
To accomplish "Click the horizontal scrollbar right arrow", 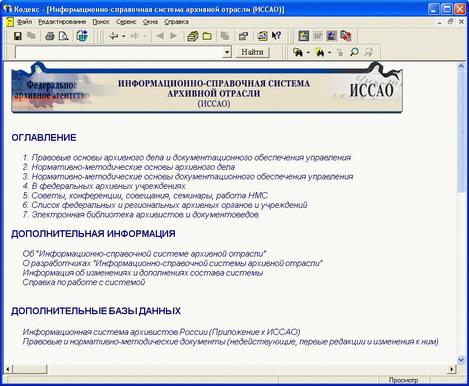I will coord(452,369).
